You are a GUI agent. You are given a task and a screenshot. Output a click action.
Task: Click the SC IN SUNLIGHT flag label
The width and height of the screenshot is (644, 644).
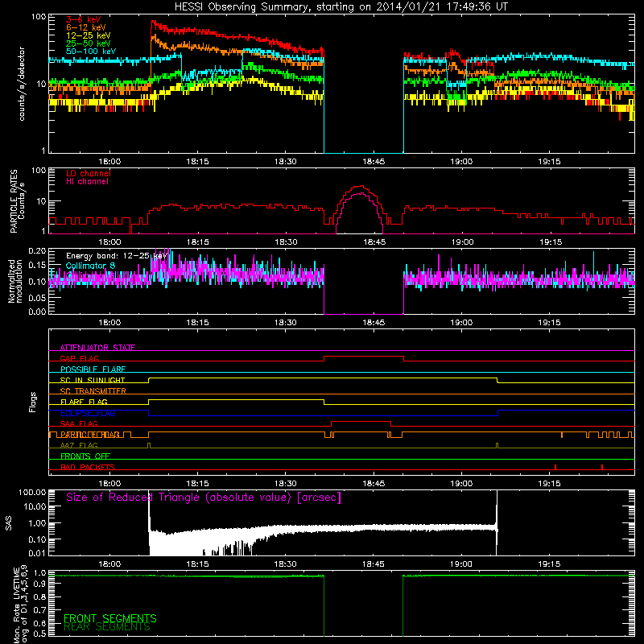click(x=93, y=380)
